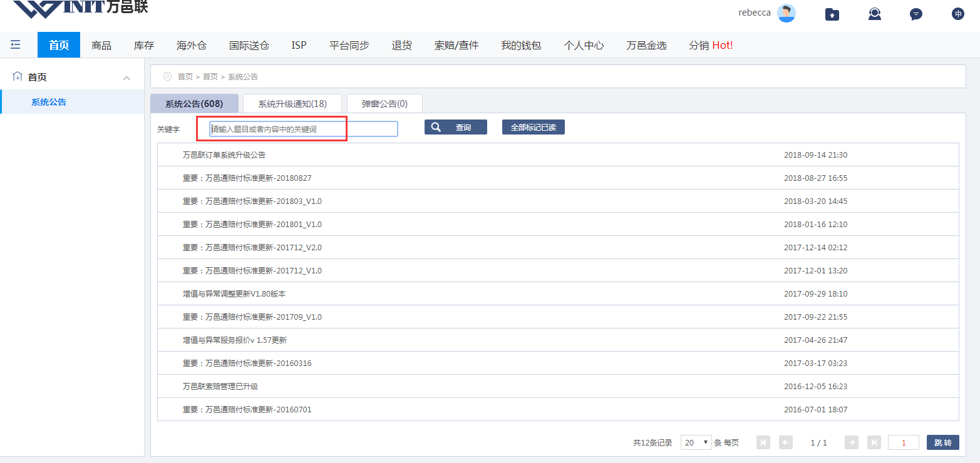Click the 查询 search button

455,127
